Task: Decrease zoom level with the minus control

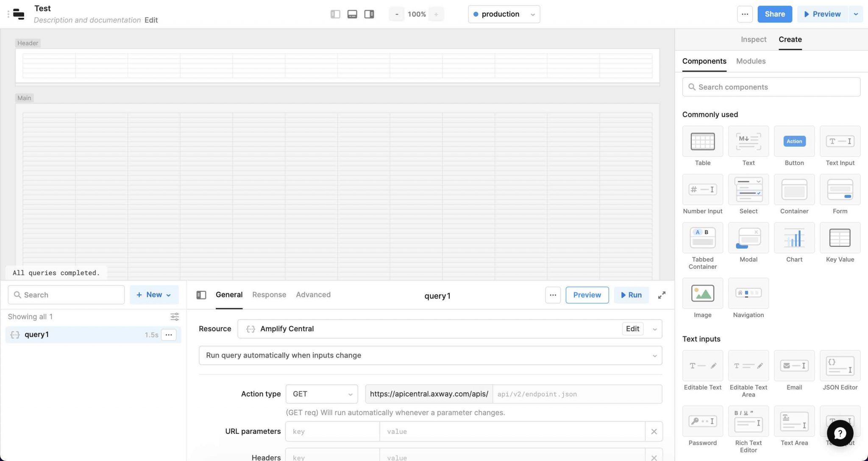Action: pos(396,14)
